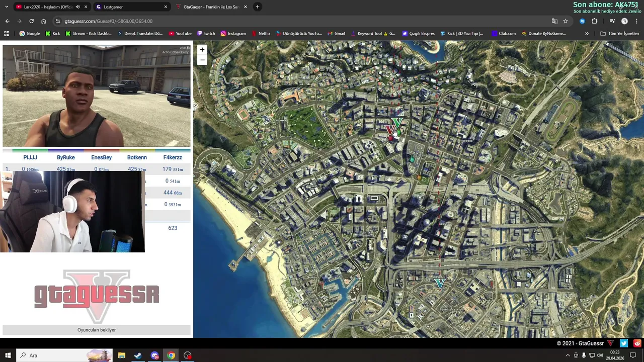Click the teal V marker on lower map
Screen dimensions: 644x362
click(440, 284)
